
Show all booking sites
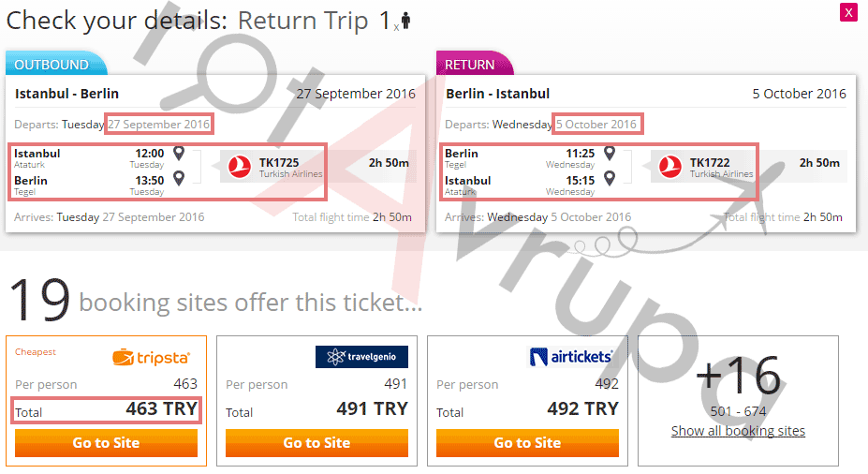pos(738,431)
